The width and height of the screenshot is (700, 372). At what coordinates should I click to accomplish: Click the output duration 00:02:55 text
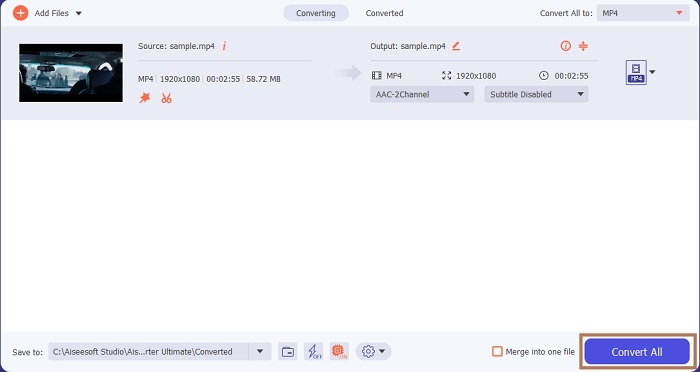pos(571,76)
